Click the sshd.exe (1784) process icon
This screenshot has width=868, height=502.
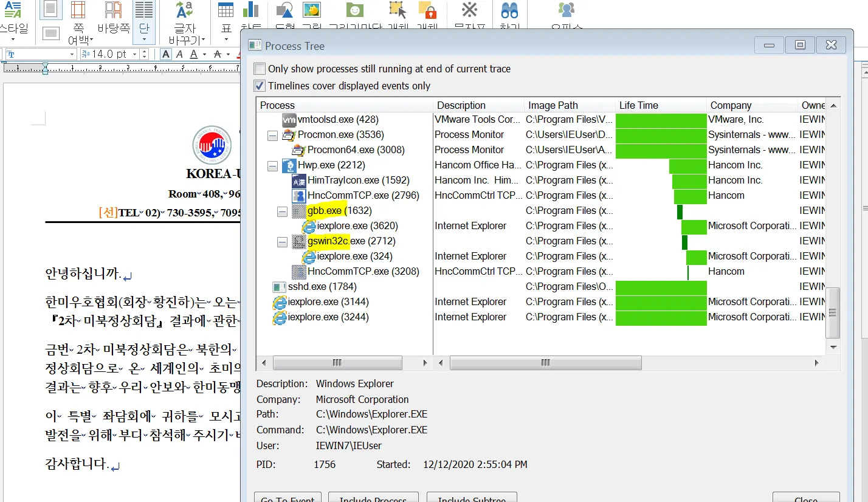(279, 287)
